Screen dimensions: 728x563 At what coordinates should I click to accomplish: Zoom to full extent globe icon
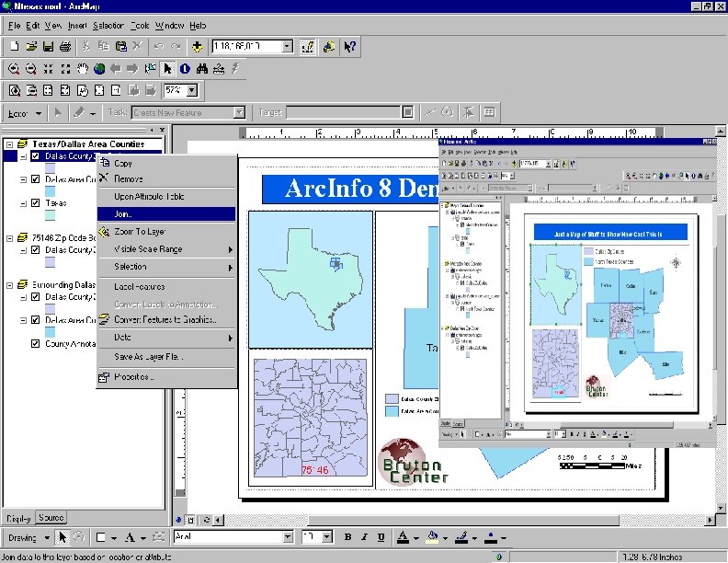(x=99, y=69)
